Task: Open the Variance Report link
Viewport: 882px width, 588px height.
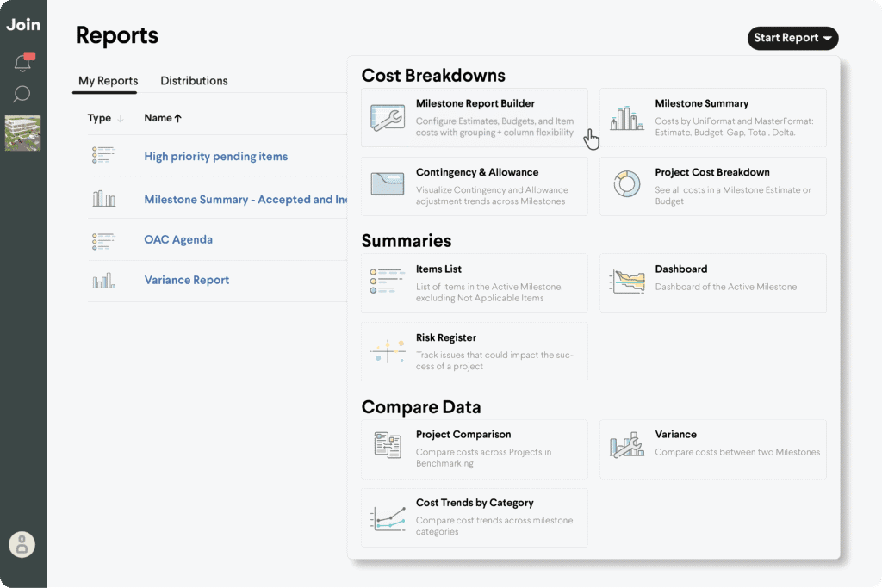Action: 187,280
